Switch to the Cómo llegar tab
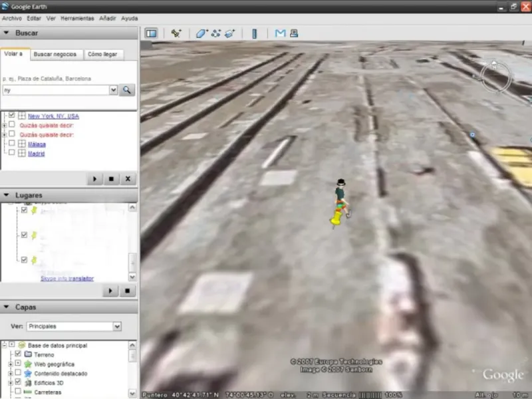This screenshot has height=399, width=532. [103, 55]
